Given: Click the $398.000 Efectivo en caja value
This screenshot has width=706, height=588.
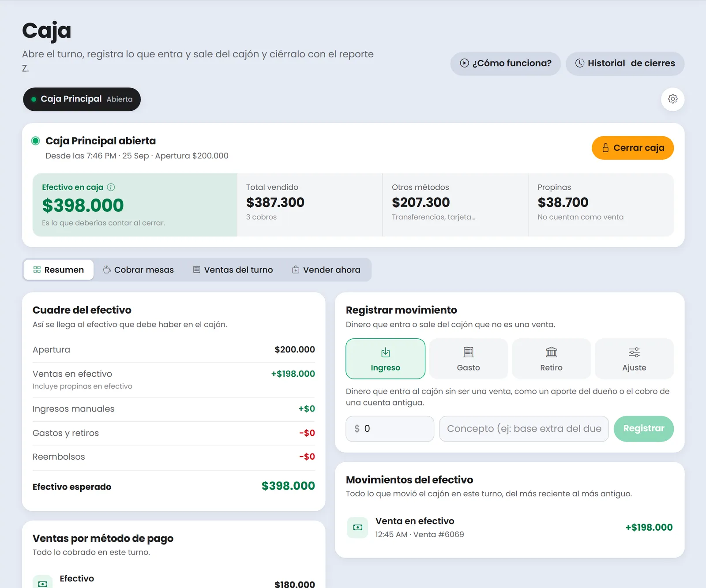Looking at the screenshot, I should (83, 206).
